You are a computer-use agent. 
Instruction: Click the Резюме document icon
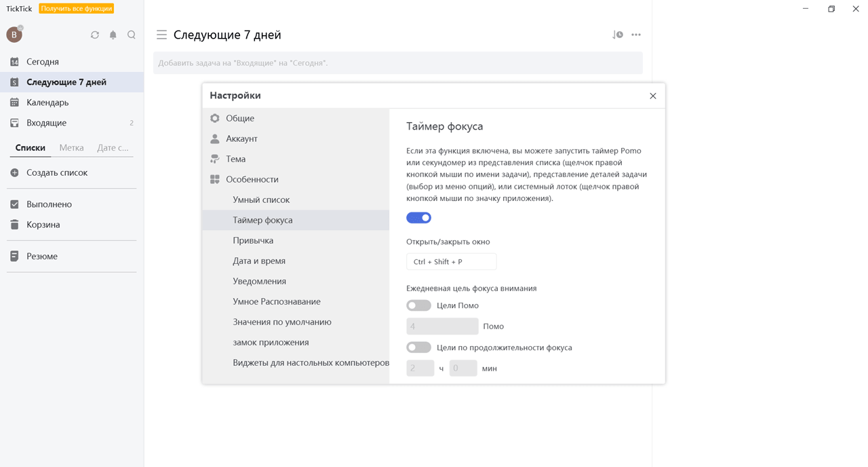click(14, 256)
